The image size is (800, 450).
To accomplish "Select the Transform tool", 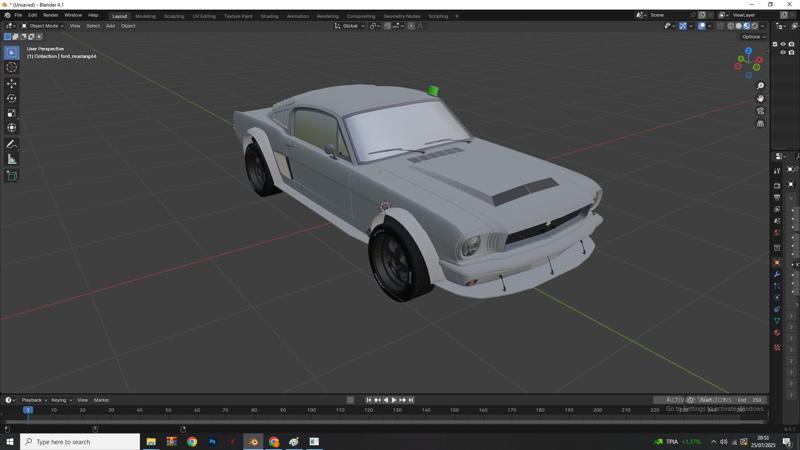I will (12, 128).
